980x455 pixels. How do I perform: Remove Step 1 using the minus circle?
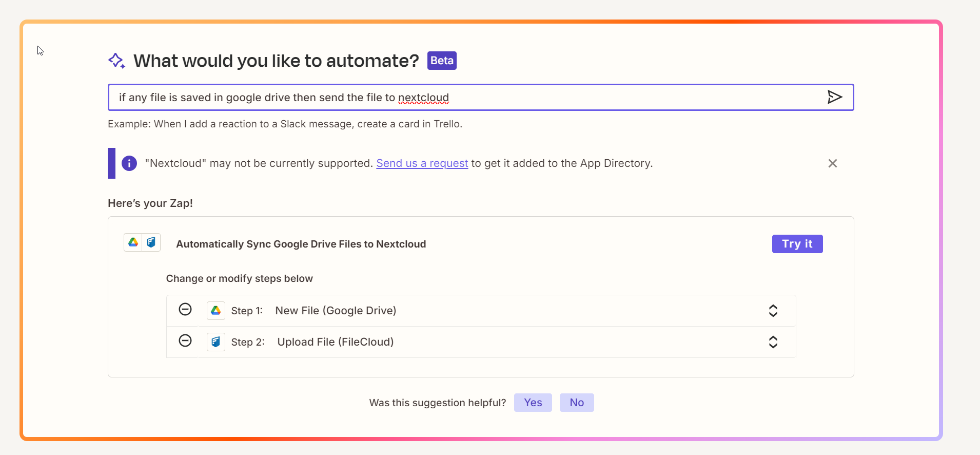(x=185, y=310)
